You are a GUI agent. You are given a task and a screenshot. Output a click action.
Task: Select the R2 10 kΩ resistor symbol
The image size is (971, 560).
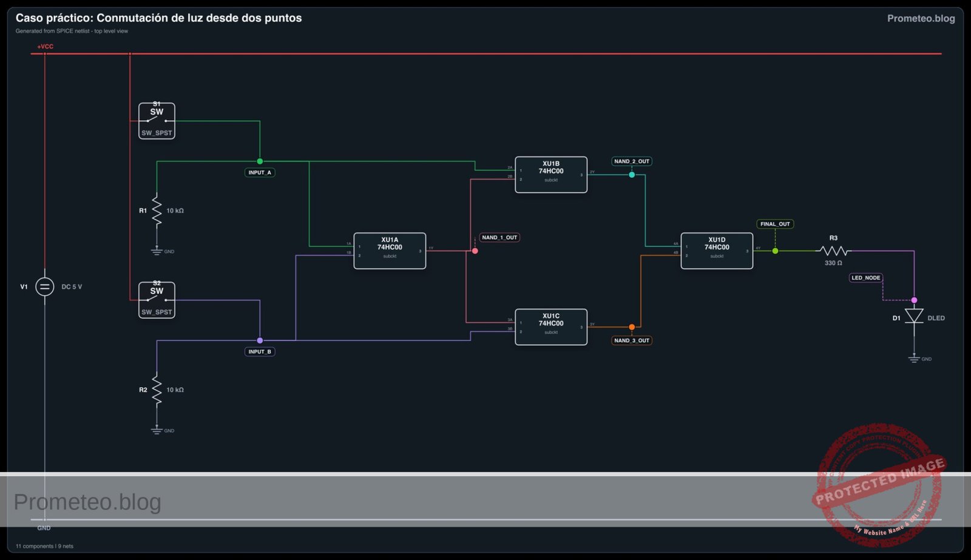click(x=157, y=389)
